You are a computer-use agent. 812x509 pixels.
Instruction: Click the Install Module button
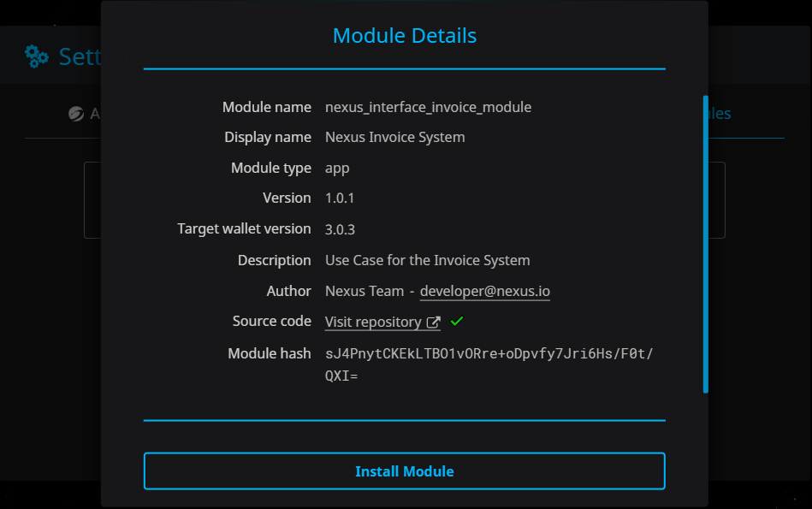point(405,471)
